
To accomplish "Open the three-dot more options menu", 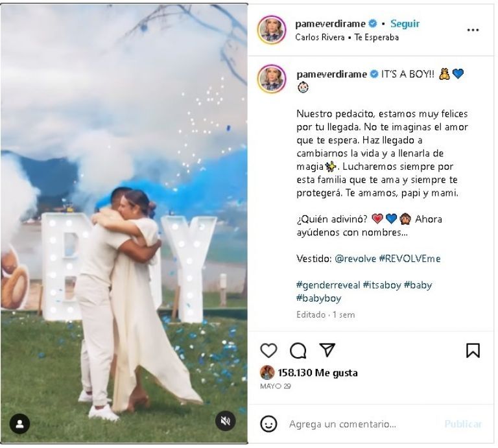I will click(x=473, y=30).
